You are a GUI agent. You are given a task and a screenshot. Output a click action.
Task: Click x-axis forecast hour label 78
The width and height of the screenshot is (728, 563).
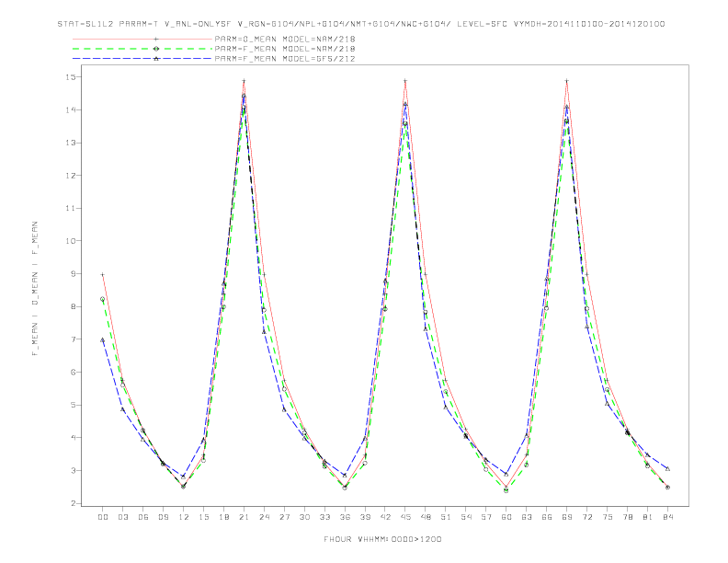click(x=628, y=517)
